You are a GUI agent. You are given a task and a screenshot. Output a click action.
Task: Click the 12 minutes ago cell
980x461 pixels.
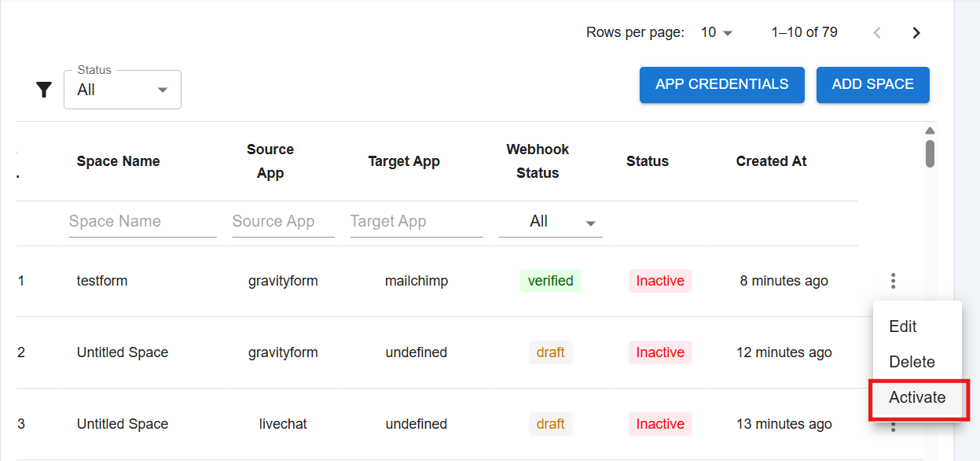pyautogui.click(x=784, y=352)
